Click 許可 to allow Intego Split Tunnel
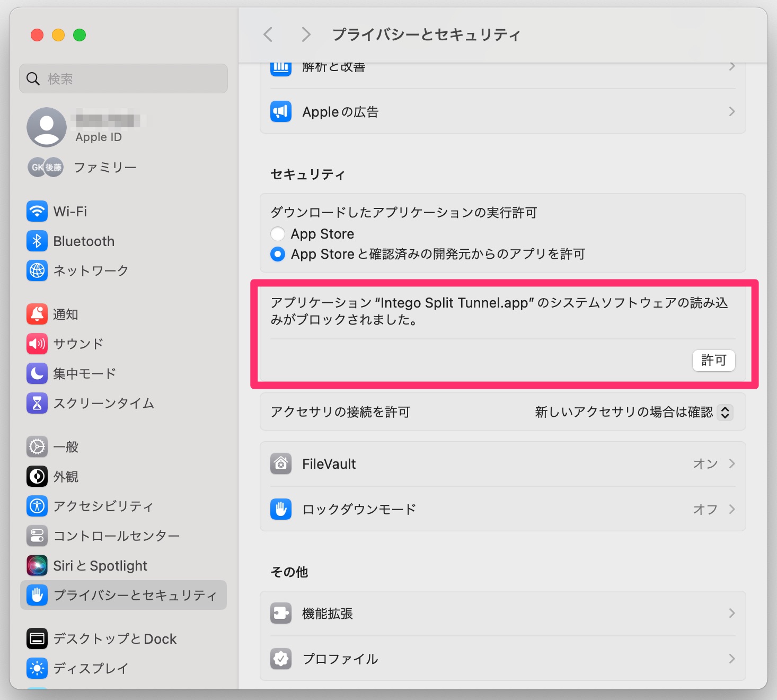Screen dimensions: 777x700 (x=713, y=361)
